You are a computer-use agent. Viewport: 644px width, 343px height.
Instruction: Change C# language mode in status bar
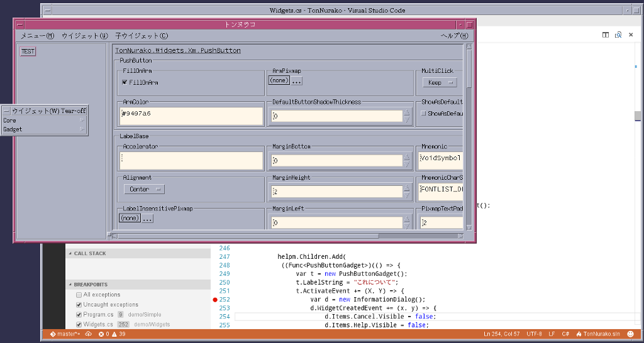point(565,334)
